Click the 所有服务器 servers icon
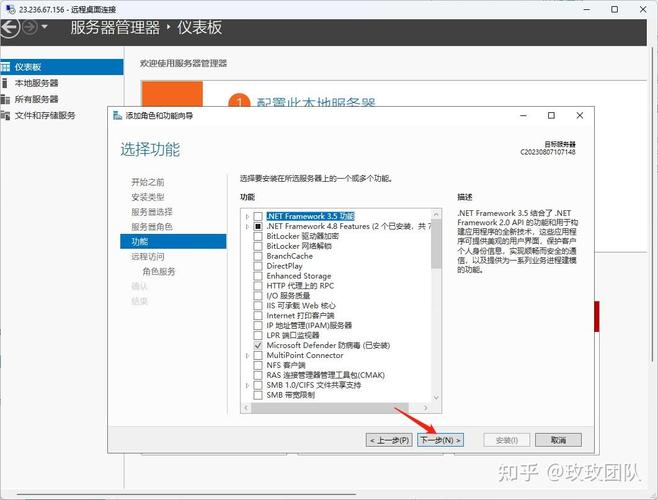Viewport: 658px width, 500px height. (5, 99)
